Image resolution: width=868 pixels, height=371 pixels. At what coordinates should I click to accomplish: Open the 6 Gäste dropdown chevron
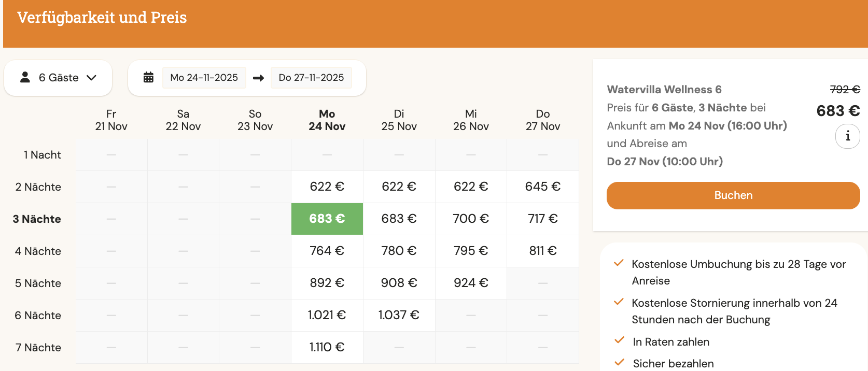point(92,78)
